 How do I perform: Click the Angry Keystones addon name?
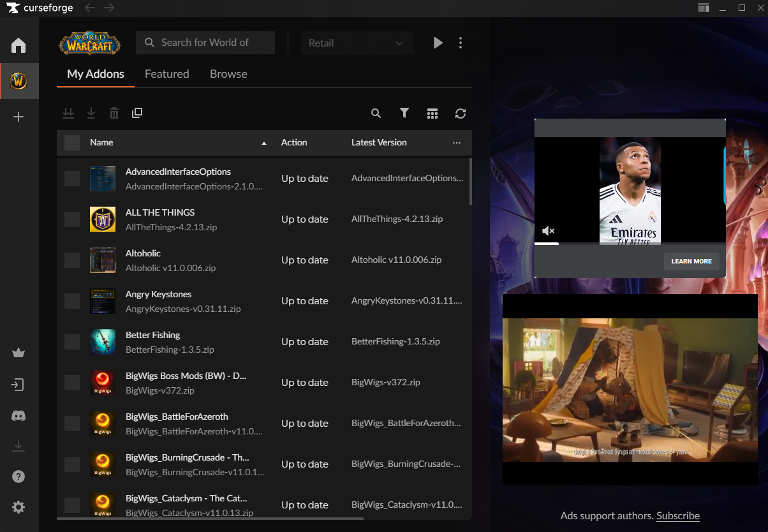click(x=159, y=294)
